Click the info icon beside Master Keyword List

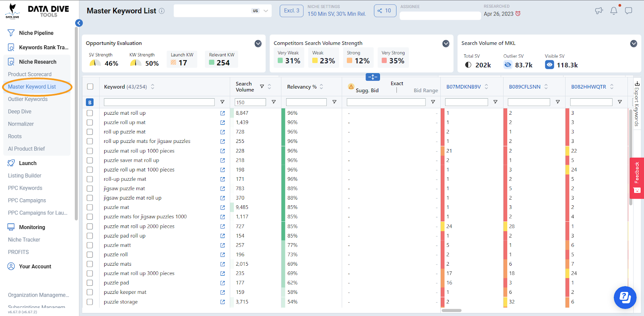162,11
